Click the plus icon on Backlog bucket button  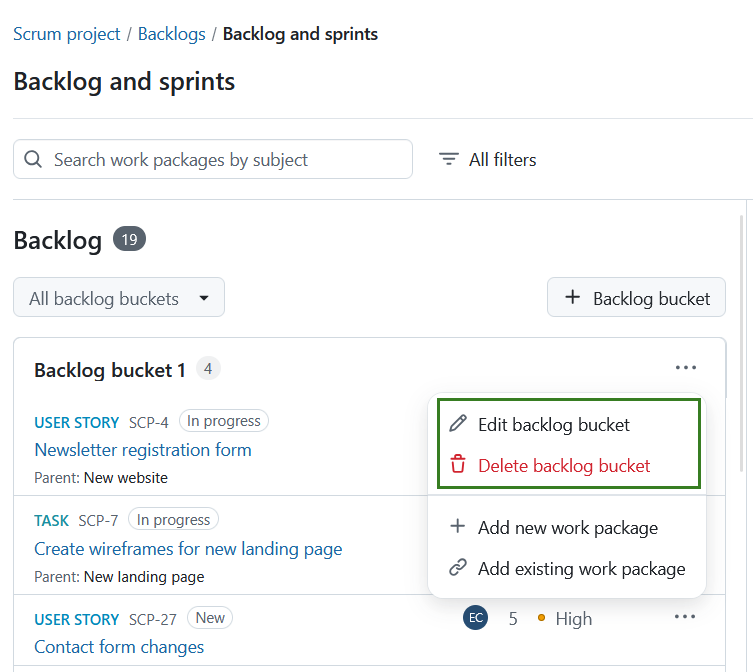pyautogui.click(x=572, y=297)
